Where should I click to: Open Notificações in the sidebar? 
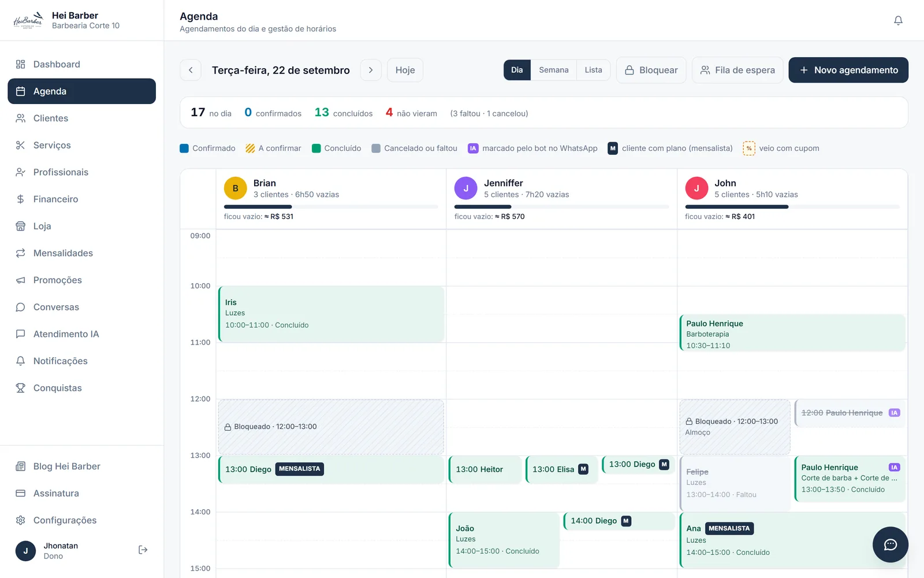click(x=81, y=361)
